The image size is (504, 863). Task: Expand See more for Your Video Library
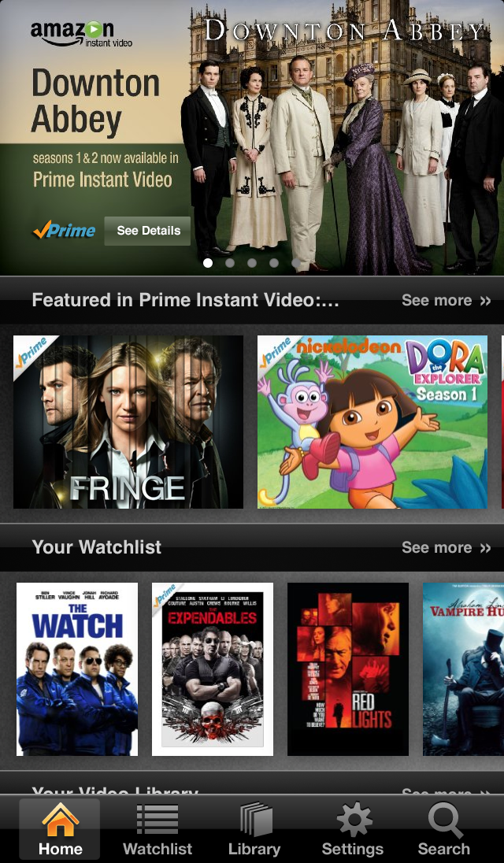(446, 791)
